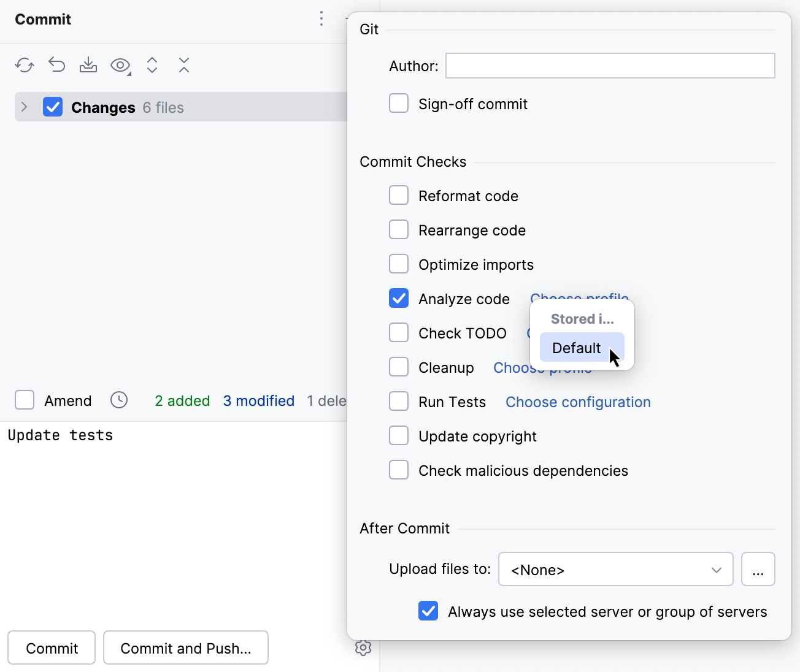Disable Sign-off commit option

coord(399,103)
